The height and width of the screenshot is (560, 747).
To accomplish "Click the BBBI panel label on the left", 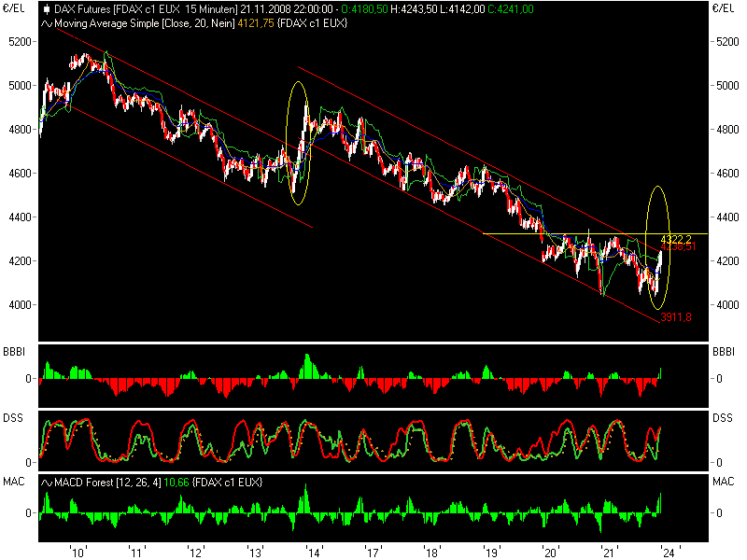I will (x=14, y=352).
